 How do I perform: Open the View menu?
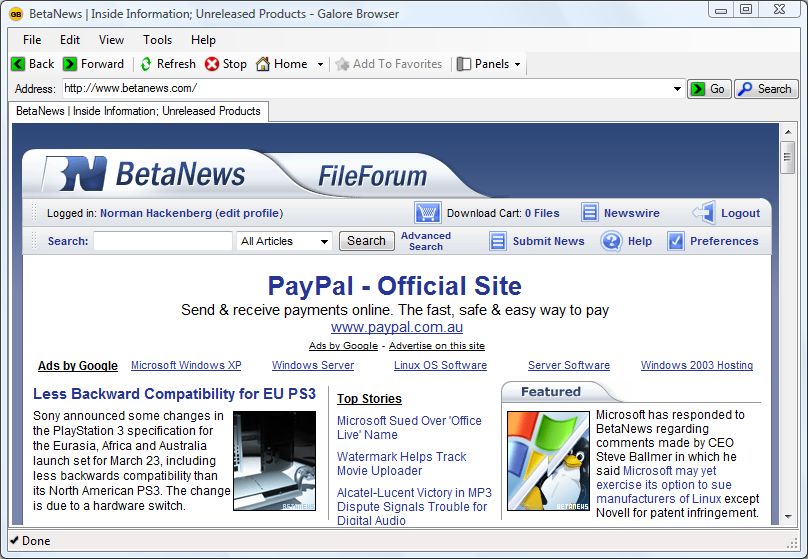[111, 40]
